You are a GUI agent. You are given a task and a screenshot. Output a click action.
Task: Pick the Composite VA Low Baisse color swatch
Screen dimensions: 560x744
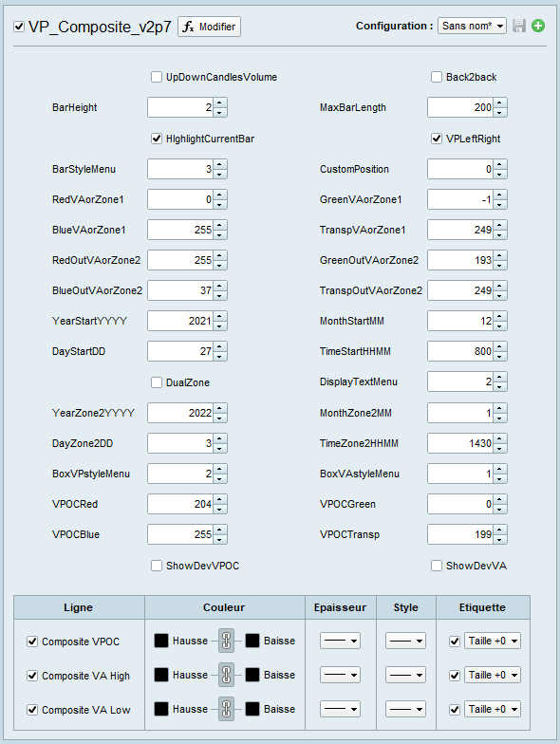(x=252, y=709)
